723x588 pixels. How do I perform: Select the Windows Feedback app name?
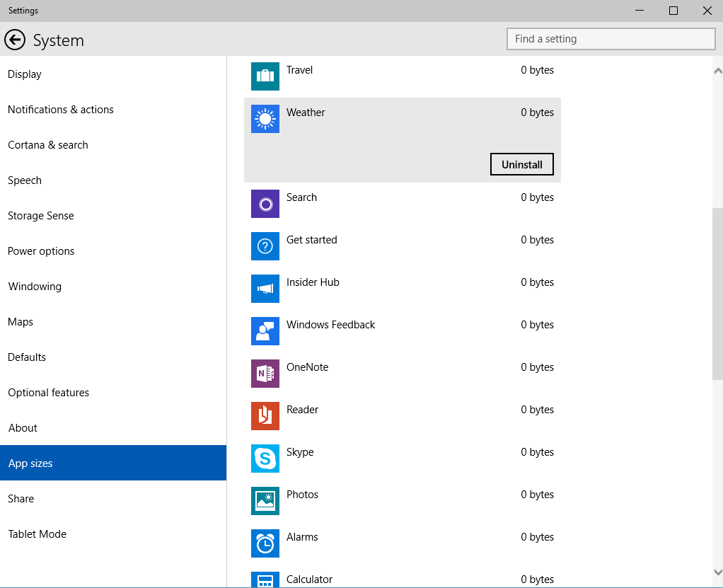tap(330, 325)
